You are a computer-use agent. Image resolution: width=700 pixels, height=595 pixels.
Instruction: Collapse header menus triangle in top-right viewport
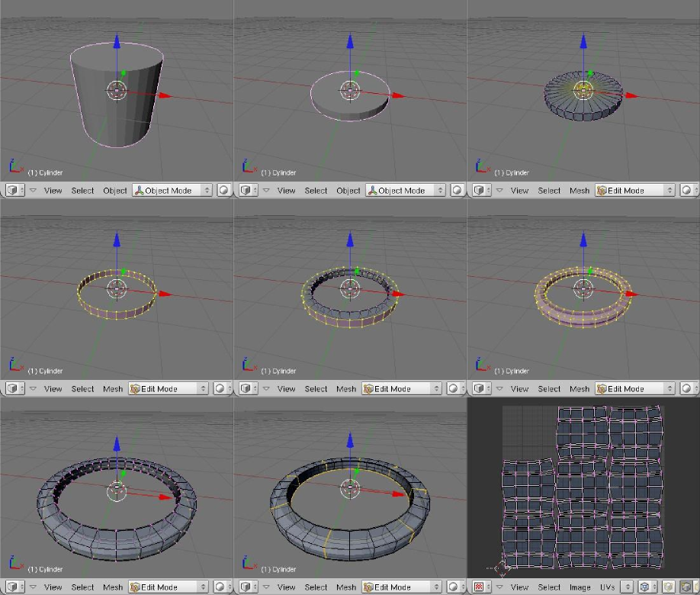499,190
